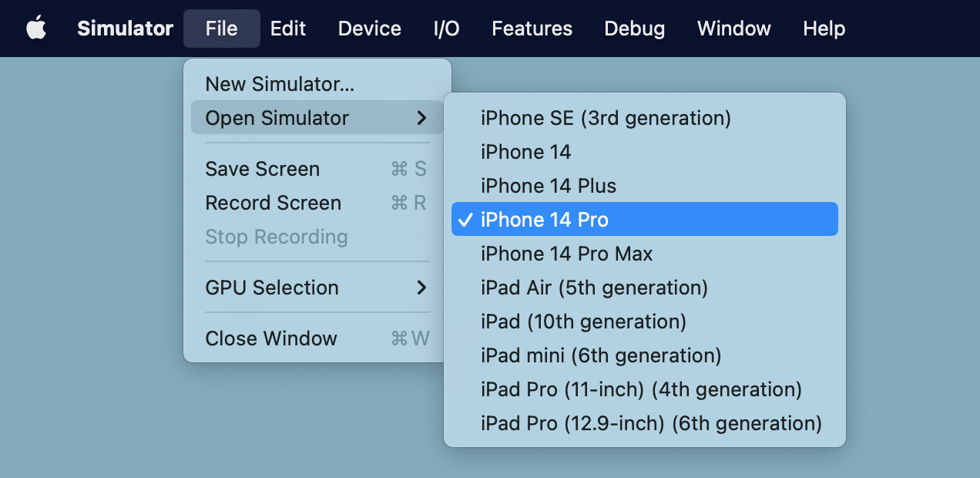The width and height of the screenshot is (980, 478).
Task: Choose iPhone 14 Pro Max device
Action: [566, 254]
